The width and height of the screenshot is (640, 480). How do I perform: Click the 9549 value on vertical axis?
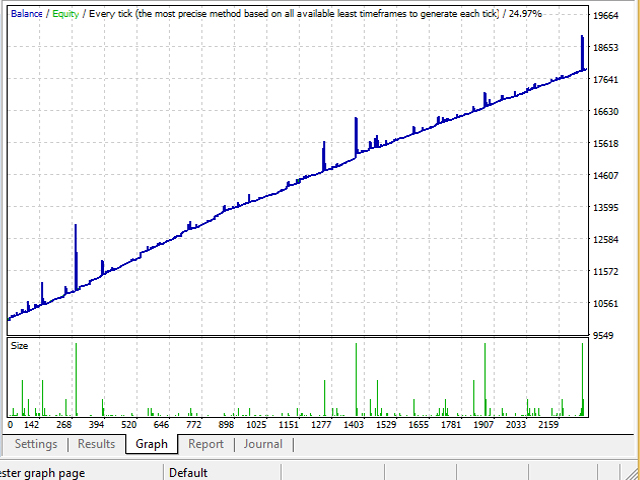[x=603, y=336]
